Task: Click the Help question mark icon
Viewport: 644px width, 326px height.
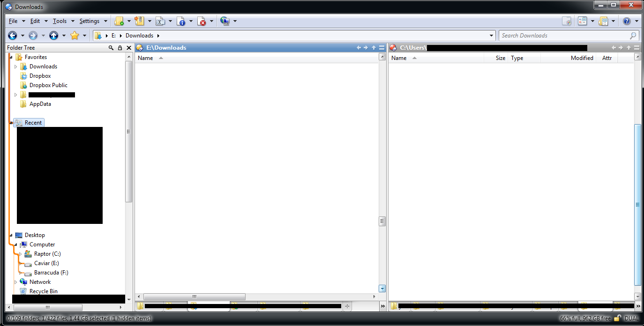Action: point(627,21)
